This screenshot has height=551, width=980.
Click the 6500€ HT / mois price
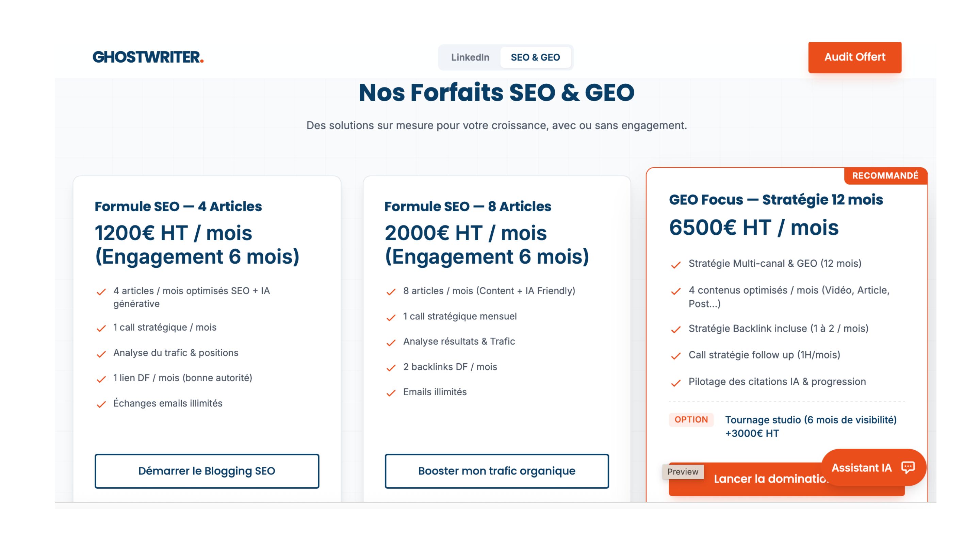click(754, 228)
